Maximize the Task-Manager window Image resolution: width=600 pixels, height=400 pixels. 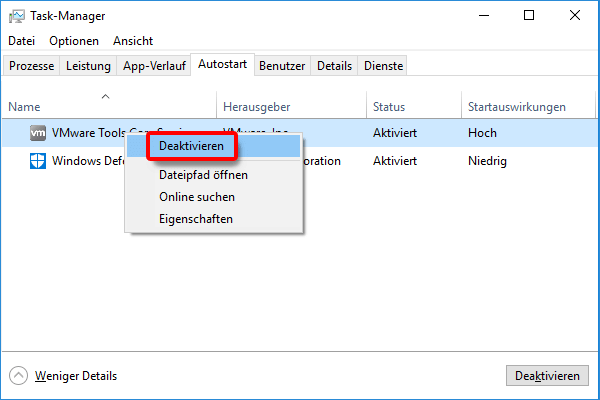coord(529,15)
